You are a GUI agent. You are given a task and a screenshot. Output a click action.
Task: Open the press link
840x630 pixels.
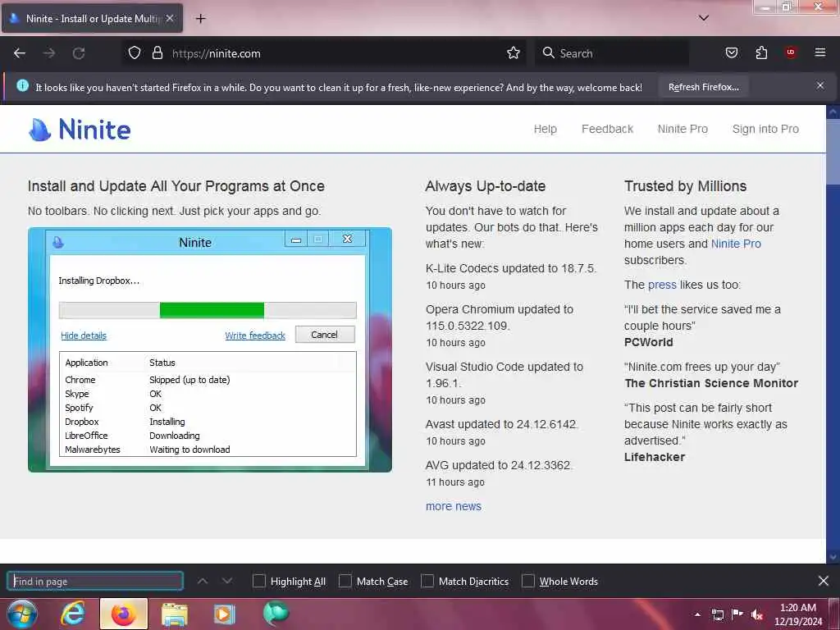pyautogui.click(x=662, y=285)
